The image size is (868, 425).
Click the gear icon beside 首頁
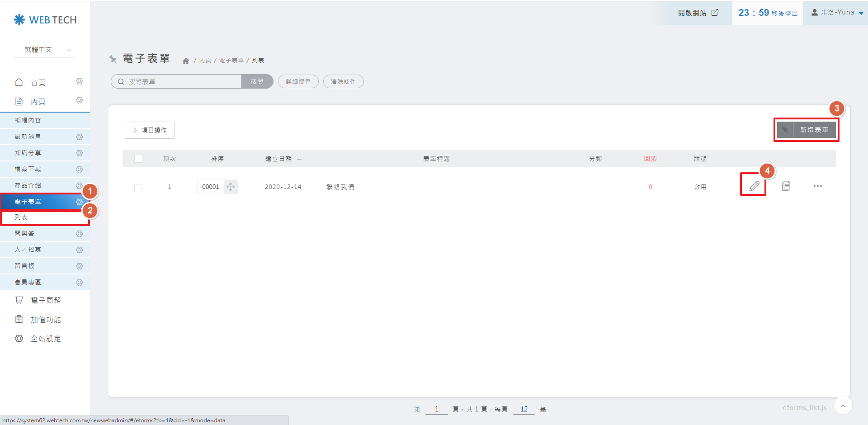coord(79,81)
